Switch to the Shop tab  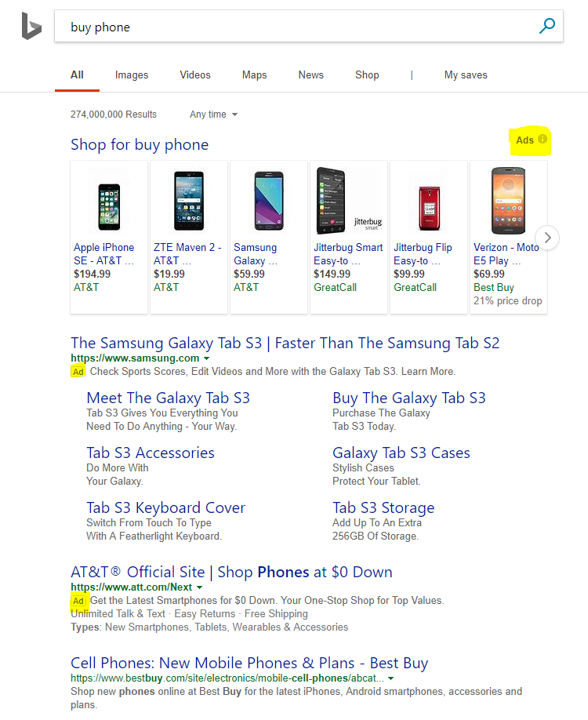[x=367, y=75]
